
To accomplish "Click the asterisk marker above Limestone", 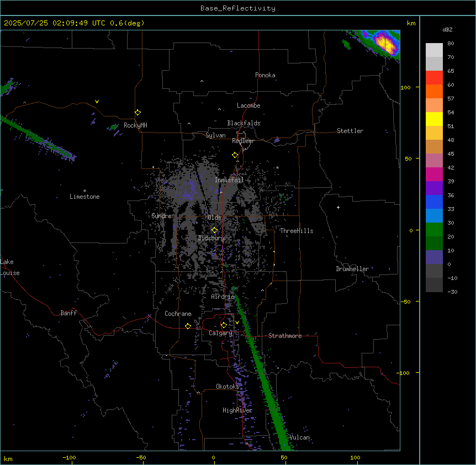I will (x=84, y=191).
